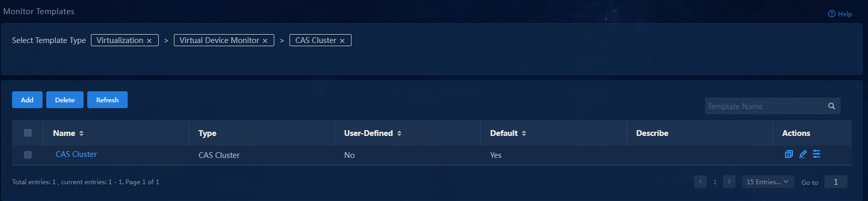Open the 15 Entries page-size dropdown

click(768, 182)
